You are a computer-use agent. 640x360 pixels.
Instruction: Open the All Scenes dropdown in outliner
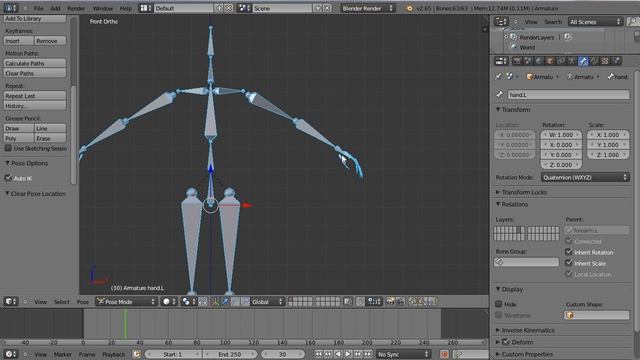(596, 22)
